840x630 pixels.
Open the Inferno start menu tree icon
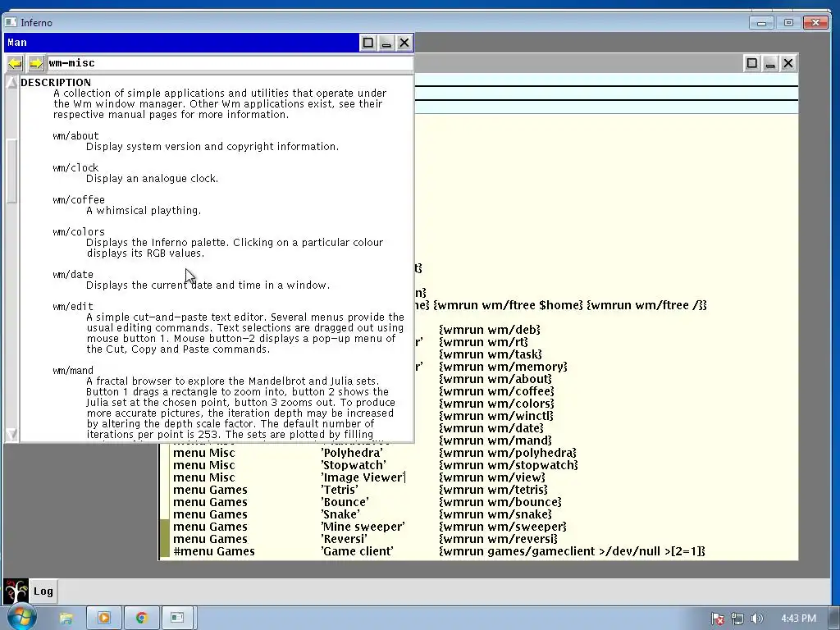pos(16,591)
